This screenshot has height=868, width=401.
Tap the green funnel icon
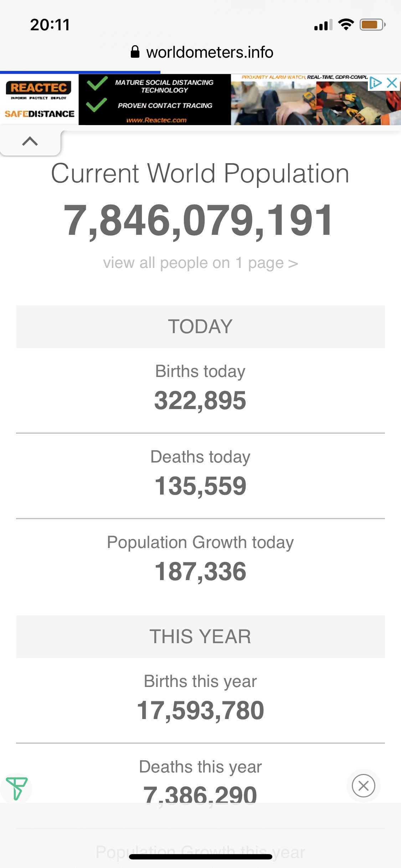(x=16, y=788)
